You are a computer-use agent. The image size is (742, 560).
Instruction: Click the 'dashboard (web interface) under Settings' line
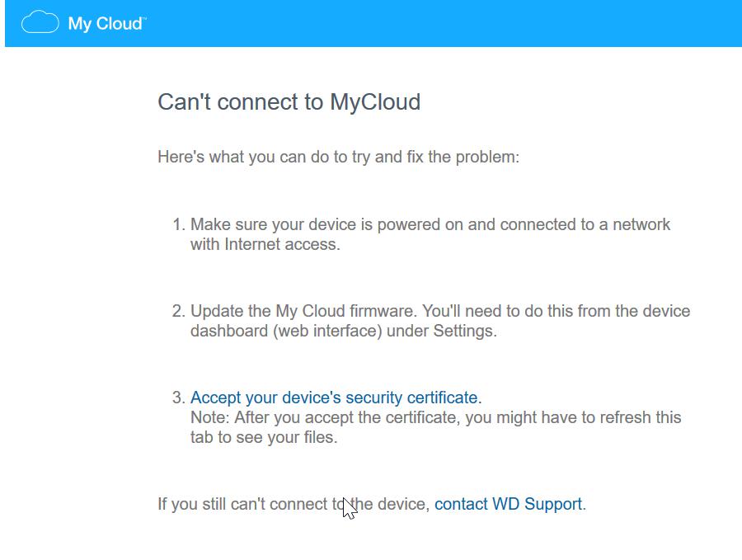coord(343,331)
